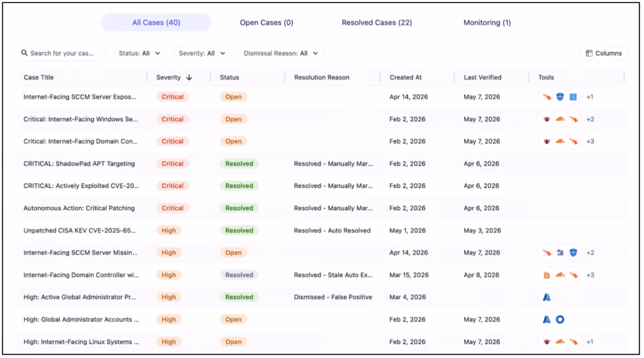Open the Status: All filter dropdown

[x=140, y=53]
